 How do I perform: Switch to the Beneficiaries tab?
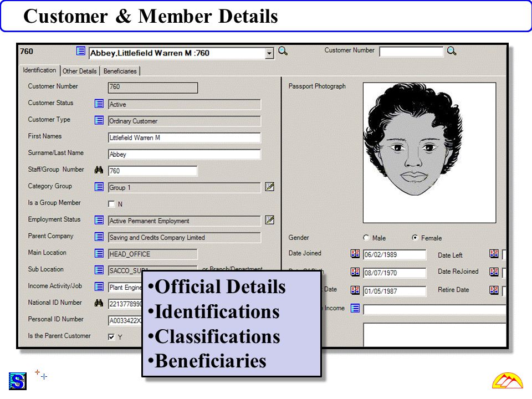(120, 71)
